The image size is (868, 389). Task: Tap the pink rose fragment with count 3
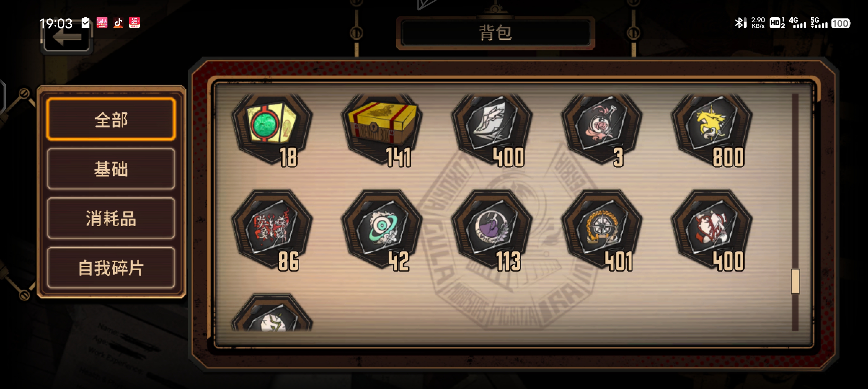602,130
